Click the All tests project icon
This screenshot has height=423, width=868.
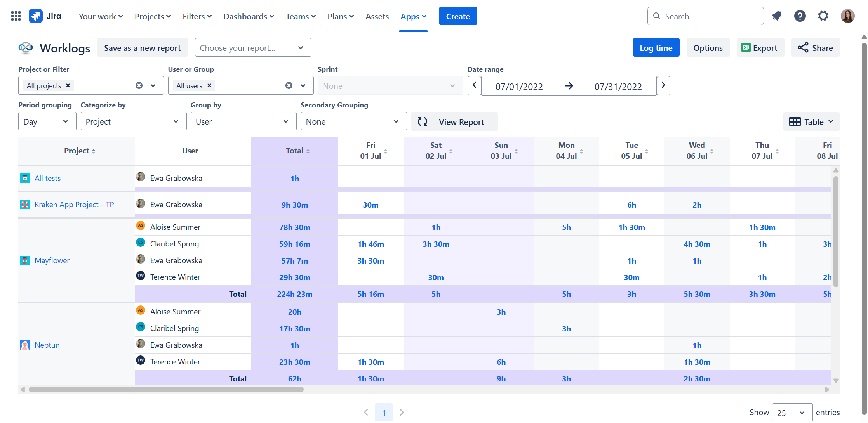pyautogui.click(x=25, y=178)
